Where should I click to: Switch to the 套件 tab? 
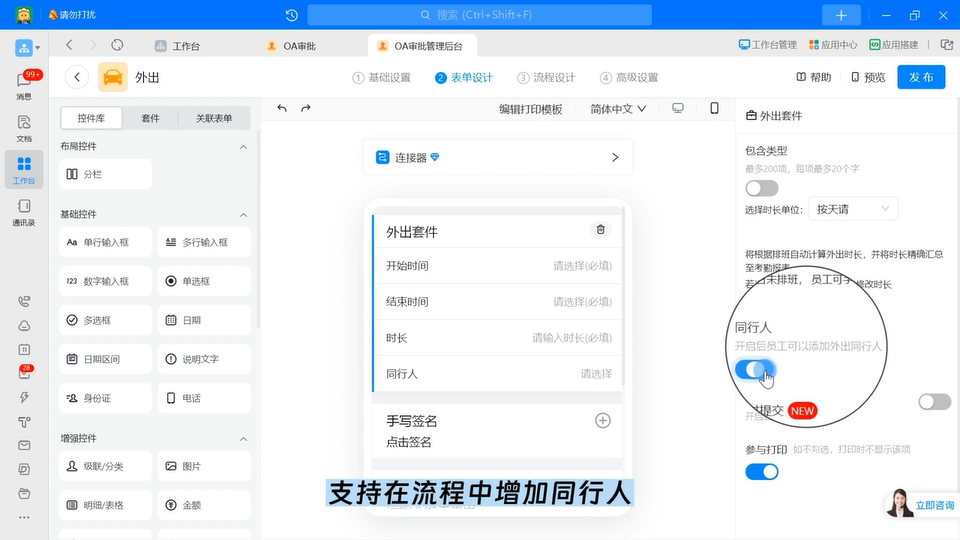(x=150, y=118)
